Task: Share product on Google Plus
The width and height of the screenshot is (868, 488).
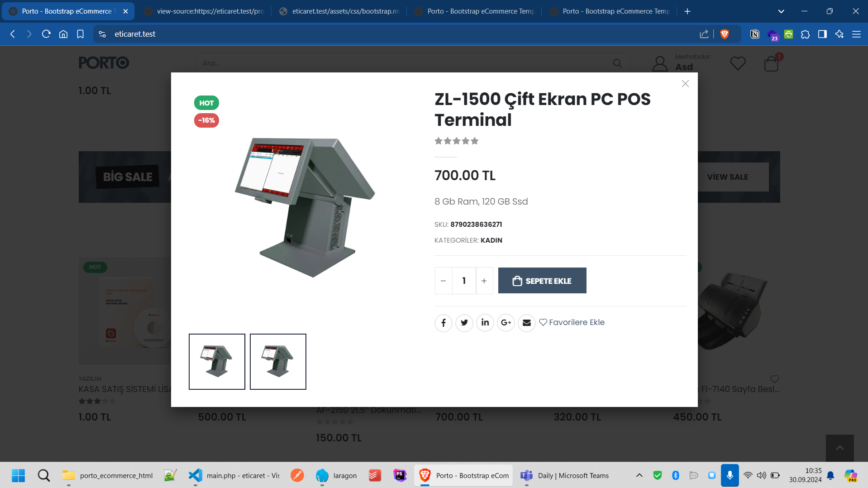Action: 506,323
